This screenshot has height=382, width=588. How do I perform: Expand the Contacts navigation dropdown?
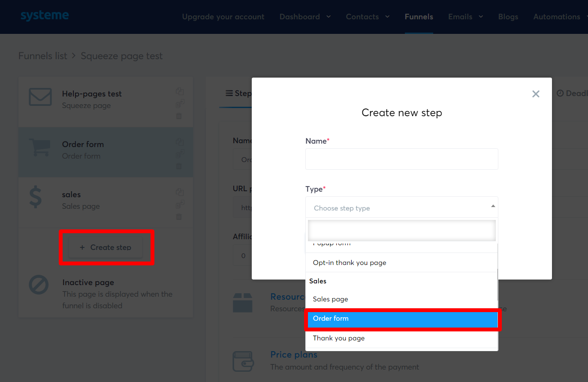pyautogui.click(x=368, y=17)
